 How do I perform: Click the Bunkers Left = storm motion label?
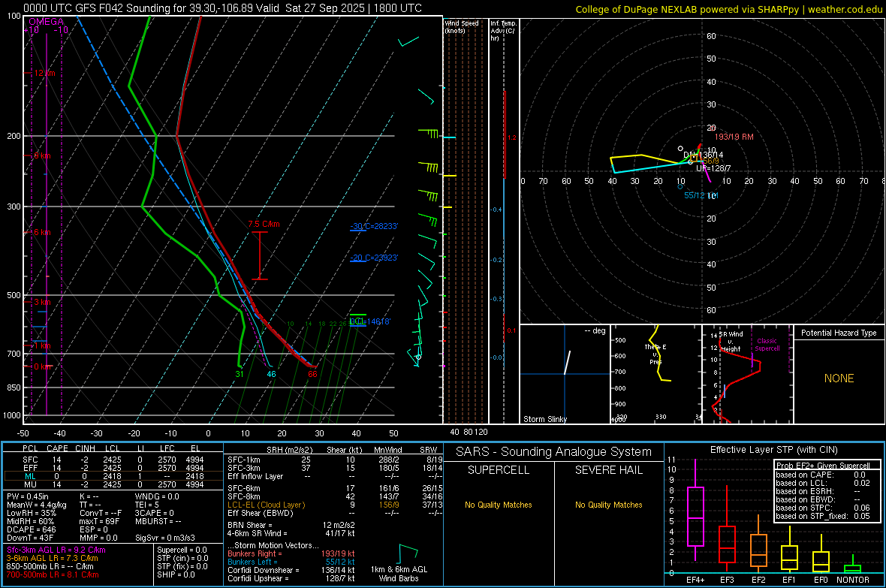(252, 562)
